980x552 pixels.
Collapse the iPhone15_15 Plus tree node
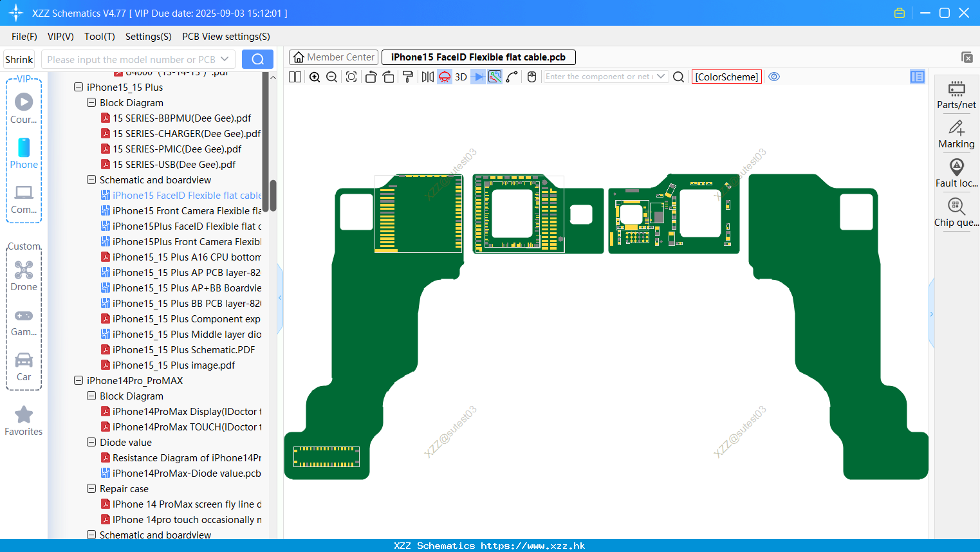pos(79,87)
